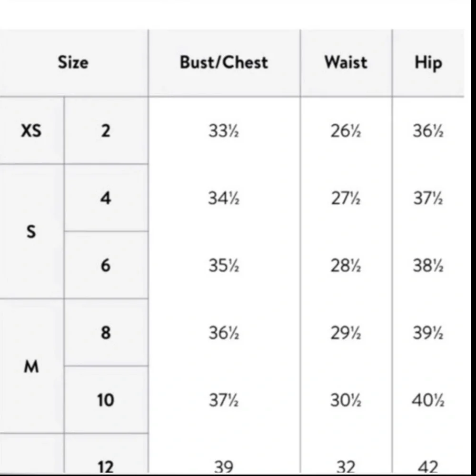476x476 pixels.
Task: Select the S size label
Action: pos(31,232)
